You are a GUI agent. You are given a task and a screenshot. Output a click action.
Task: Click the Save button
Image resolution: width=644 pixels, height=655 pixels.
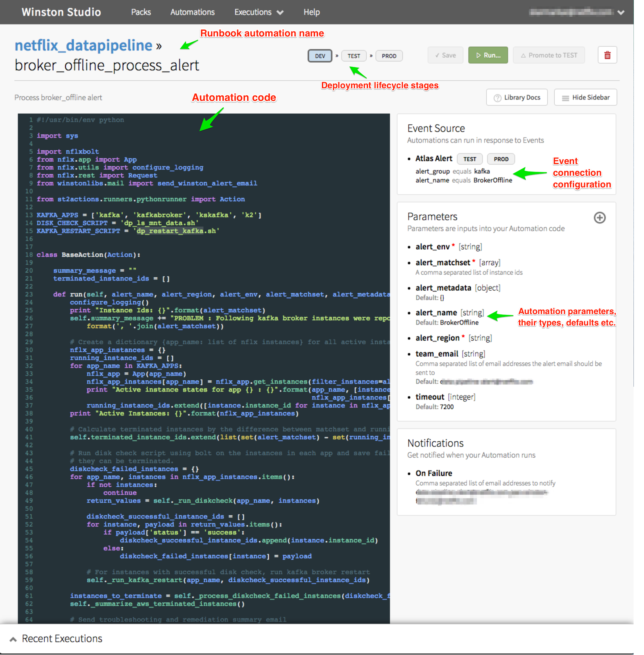click(x=445, y=55)
